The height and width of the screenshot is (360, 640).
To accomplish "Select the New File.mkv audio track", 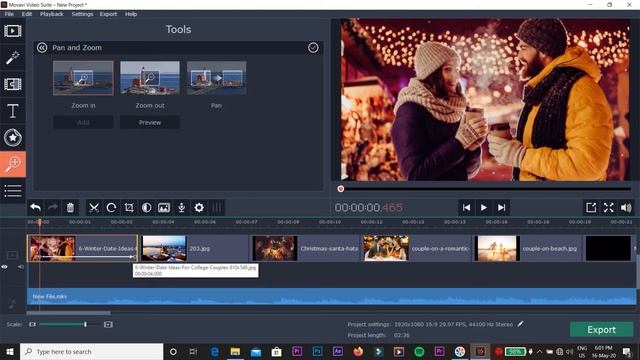I will click(331, 296).
